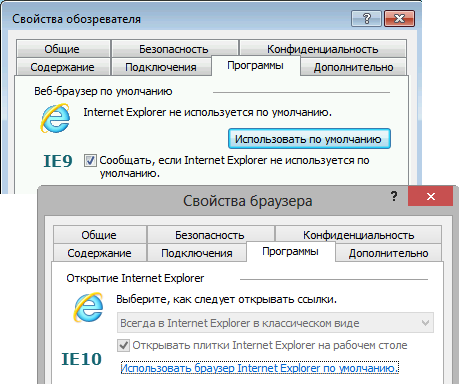459x384 pixels.
Task: Toggle checkbox Сообщать, если Internet Explorer не используется
Action: (90, 160)
